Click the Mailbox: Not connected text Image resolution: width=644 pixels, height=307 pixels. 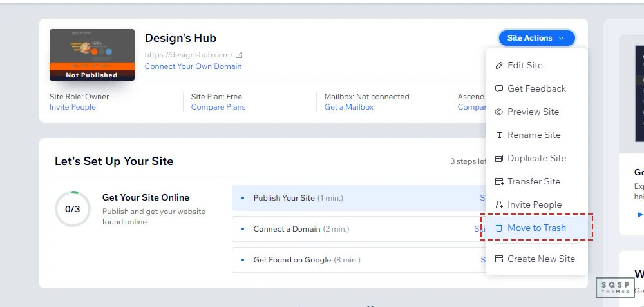pyautogui.click(x=367, y=97)
